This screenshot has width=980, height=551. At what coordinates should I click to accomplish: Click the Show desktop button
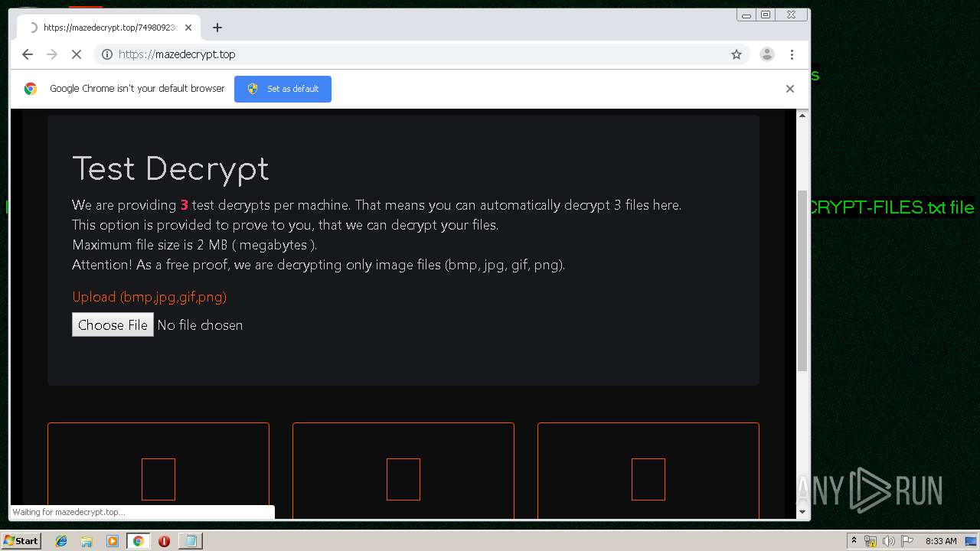(x=971, y=541)
